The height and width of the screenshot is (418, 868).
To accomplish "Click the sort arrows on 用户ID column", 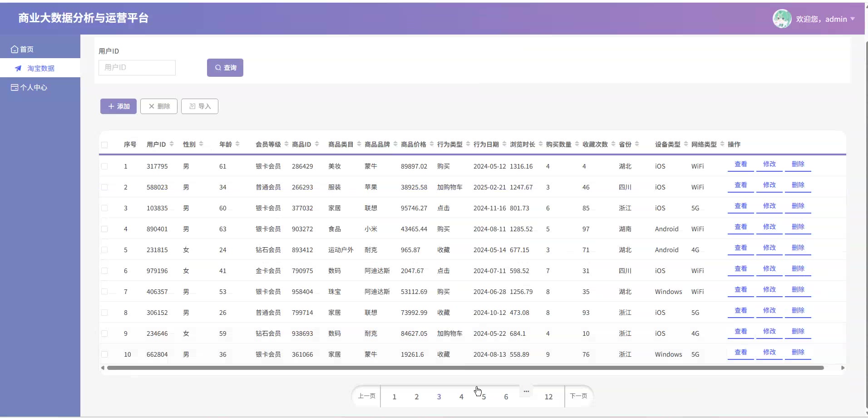I will [172, 144].
